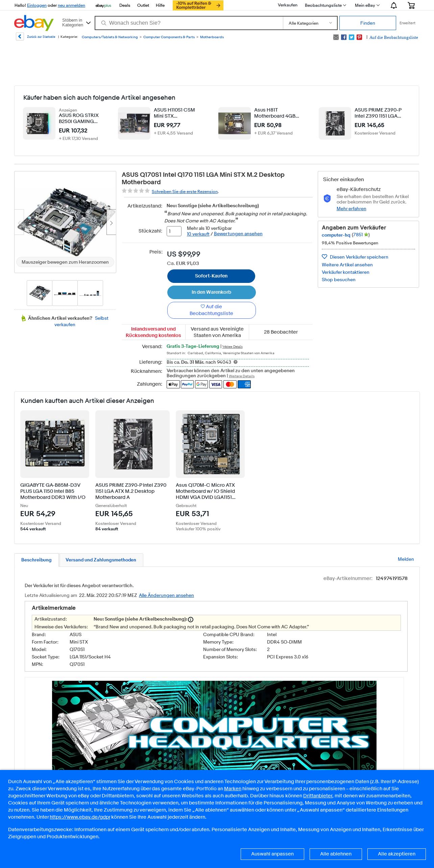Open the shopping cart icon
The image size is (434, 868).
[x=411, y=5]
